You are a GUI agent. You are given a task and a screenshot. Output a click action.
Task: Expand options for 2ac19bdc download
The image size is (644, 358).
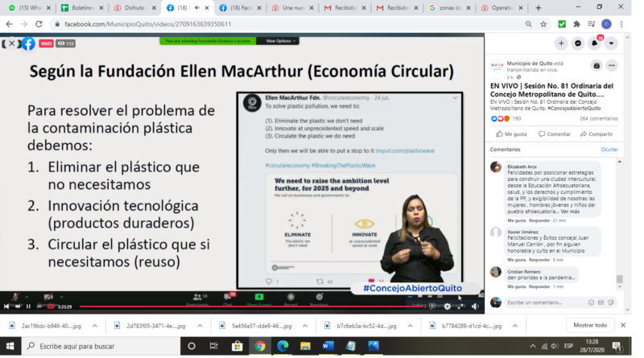coord(95,326)
